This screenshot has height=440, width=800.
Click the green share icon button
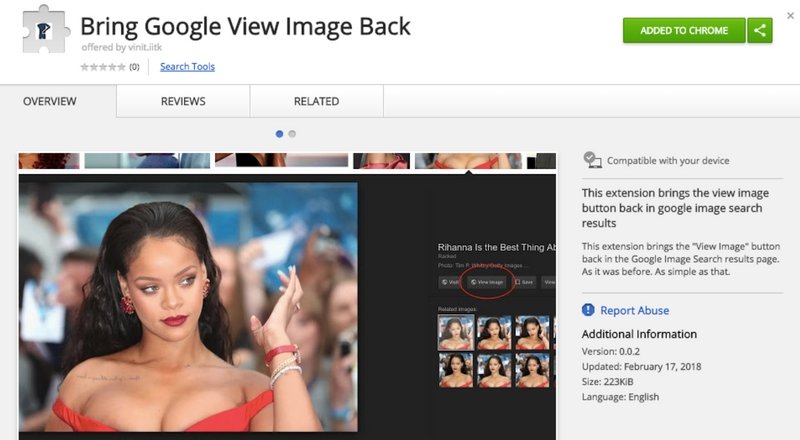[760, 31]
